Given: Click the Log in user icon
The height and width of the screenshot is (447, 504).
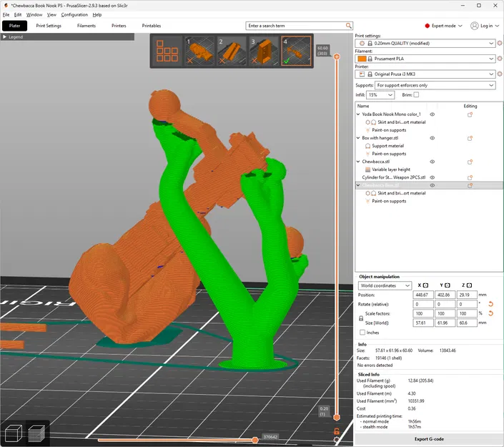Looking at the screenshot, I should click(475, 26).
